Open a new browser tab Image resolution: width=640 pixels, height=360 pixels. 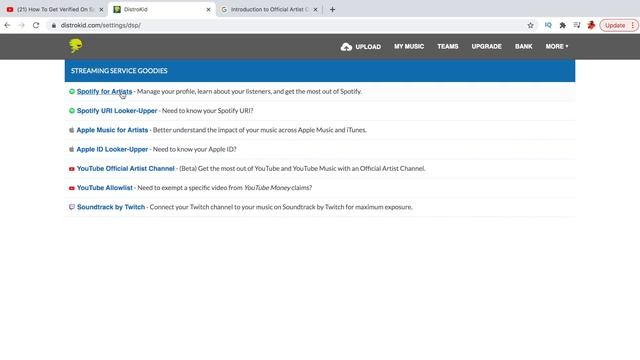(332, 9)
